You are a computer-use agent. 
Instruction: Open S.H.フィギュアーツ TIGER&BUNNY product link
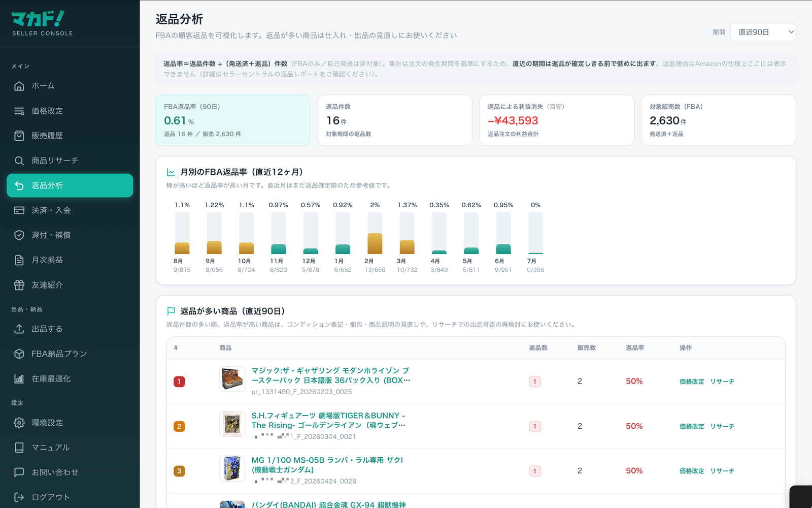click(x=328, y=420)
